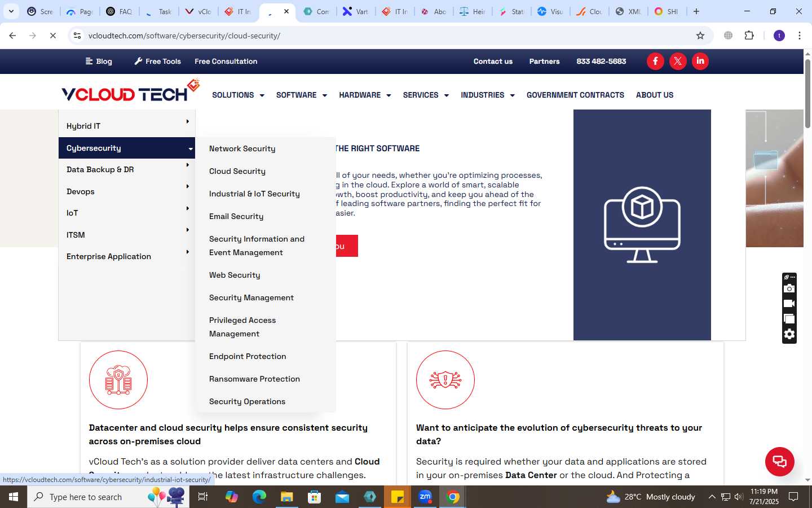Open the Free Tools link
The height and width of the screenshot is (508, 812).
[x=157, y=62]
